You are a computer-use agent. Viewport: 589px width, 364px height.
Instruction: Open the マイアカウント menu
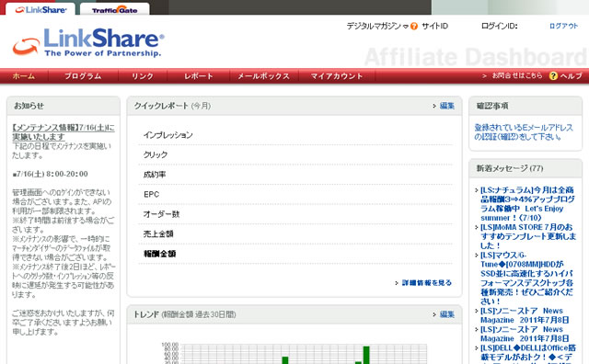[337, 76]
